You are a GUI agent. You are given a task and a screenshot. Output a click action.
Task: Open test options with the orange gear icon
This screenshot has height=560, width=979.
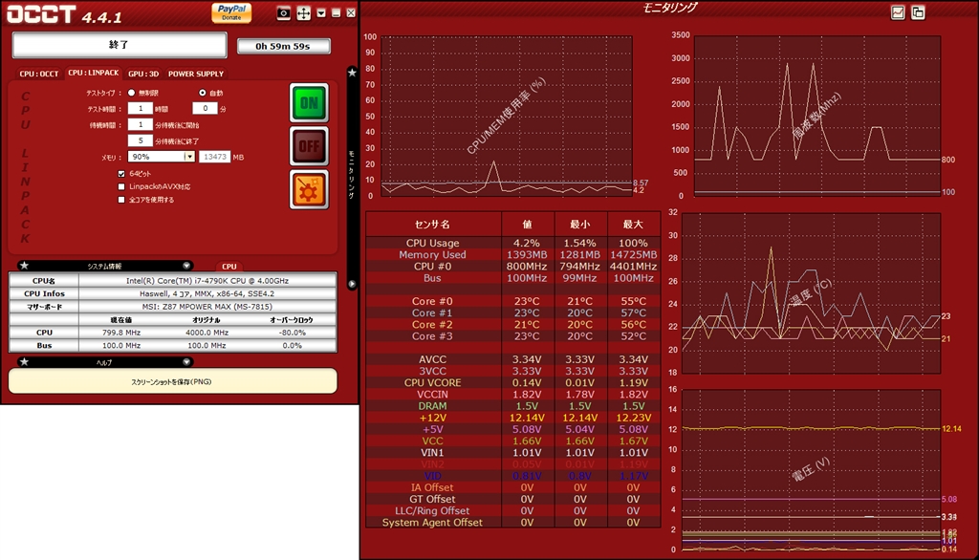[309, 190]
